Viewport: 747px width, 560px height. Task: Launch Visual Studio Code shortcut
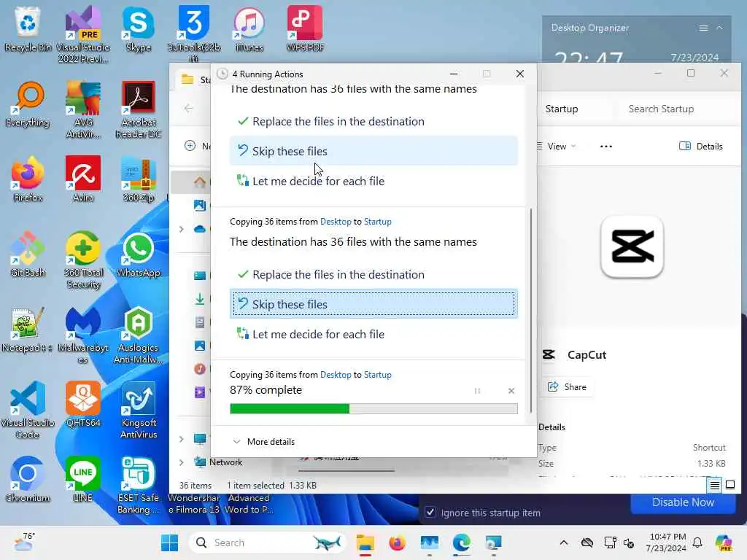pos(28,410)
